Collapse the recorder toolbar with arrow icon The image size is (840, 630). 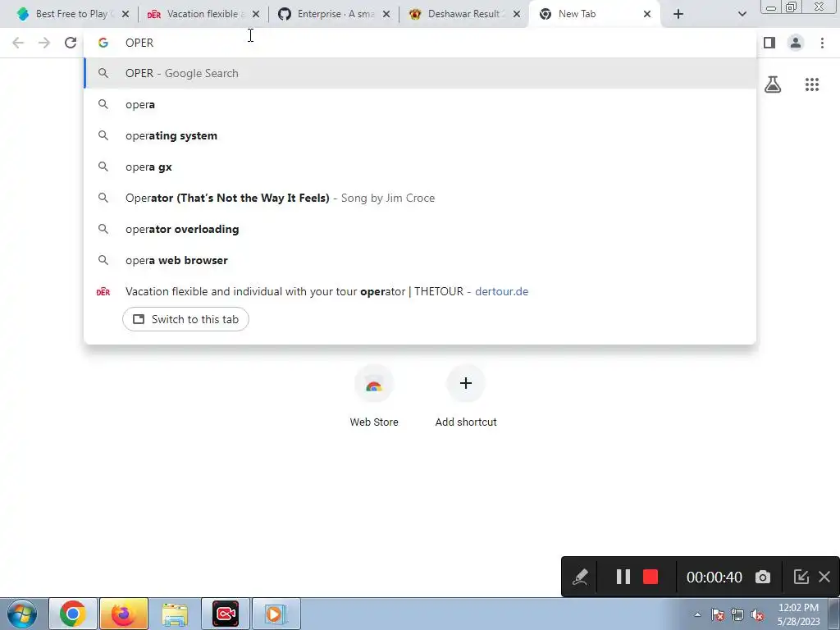coord(801,577)
